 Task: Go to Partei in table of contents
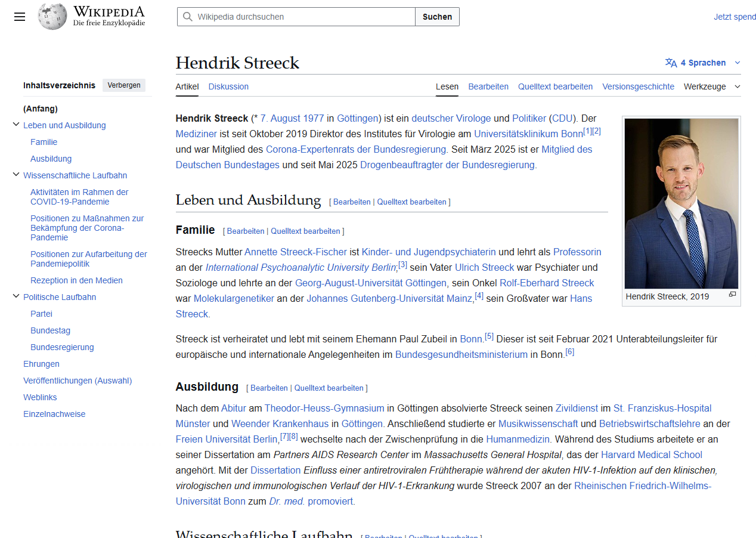[42, 314]
